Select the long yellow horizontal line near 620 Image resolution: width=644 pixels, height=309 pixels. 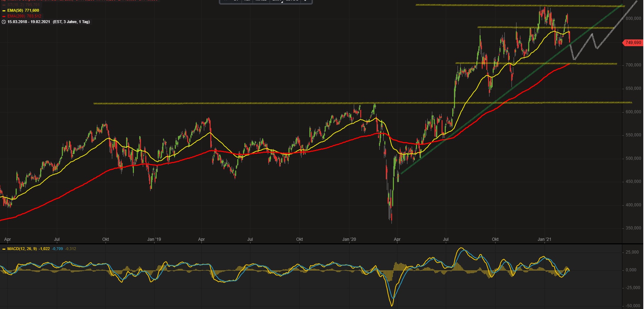249,103
